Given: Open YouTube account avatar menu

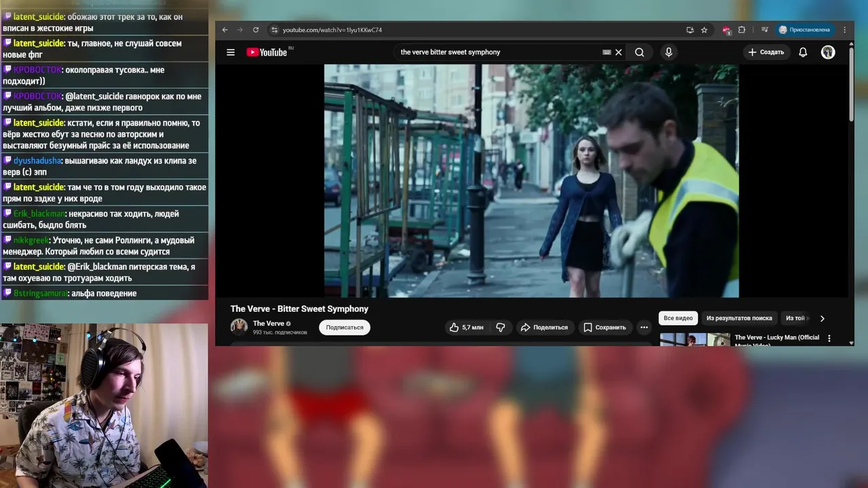Looking at the screenshot, I should (x=828, y=52).
